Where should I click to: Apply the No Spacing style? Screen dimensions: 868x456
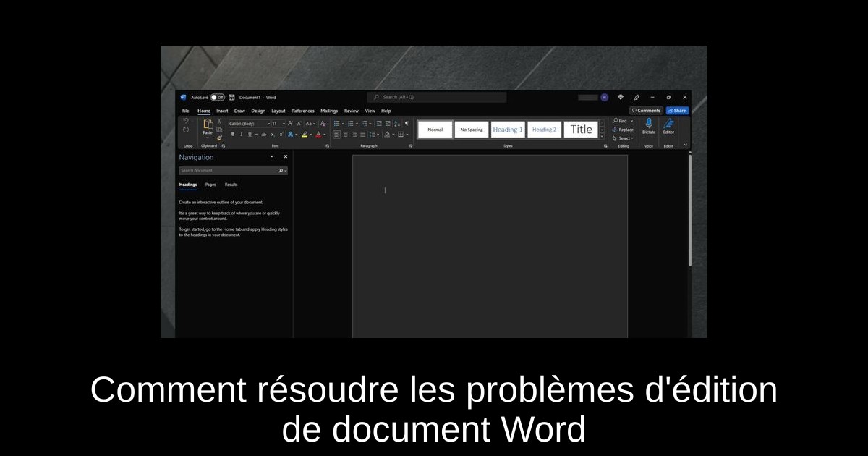[471, 130]
